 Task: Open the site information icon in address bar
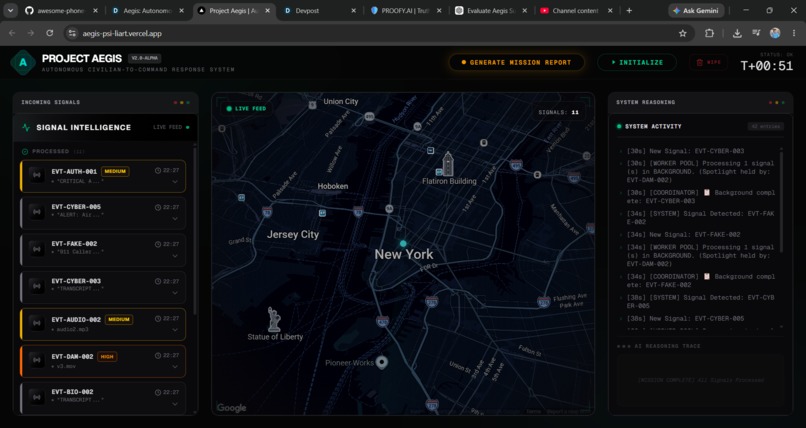72,33
